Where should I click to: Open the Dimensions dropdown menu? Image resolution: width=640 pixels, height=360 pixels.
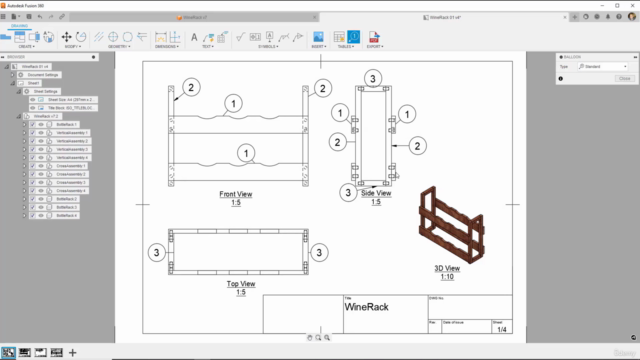(x=167, y=47)
